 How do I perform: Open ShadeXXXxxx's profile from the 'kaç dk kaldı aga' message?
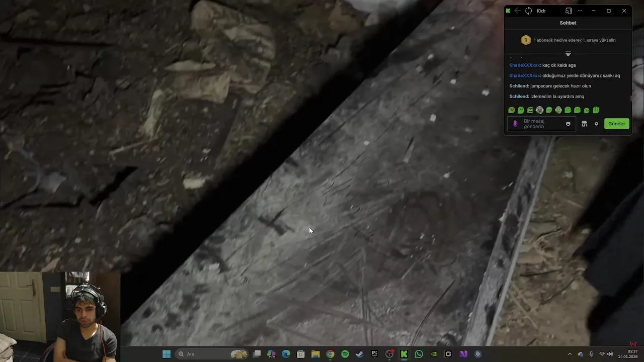point(524,65)
